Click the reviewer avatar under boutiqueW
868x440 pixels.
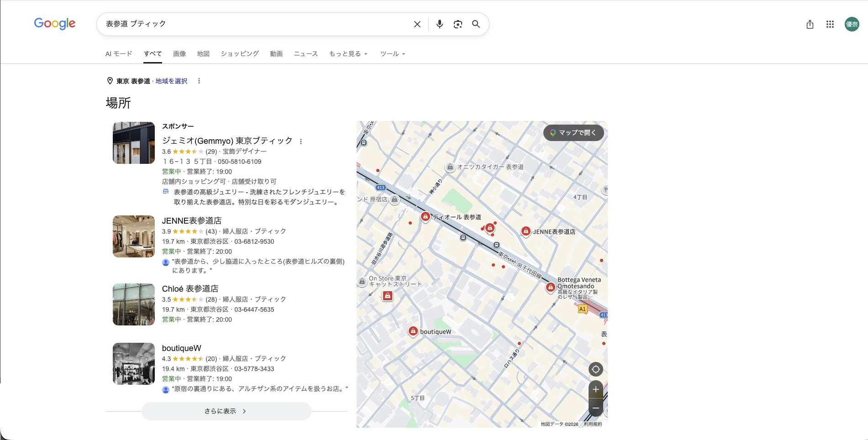166,390
